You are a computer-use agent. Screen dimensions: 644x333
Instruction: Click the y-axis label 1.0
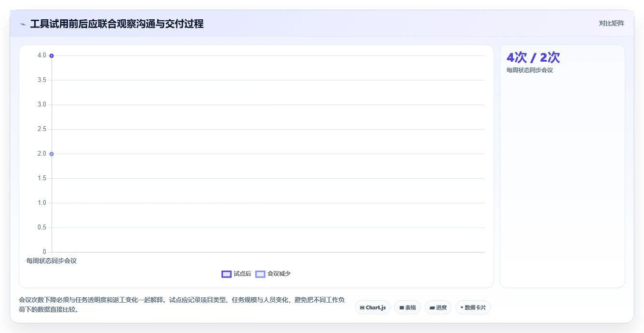point(41,203)
